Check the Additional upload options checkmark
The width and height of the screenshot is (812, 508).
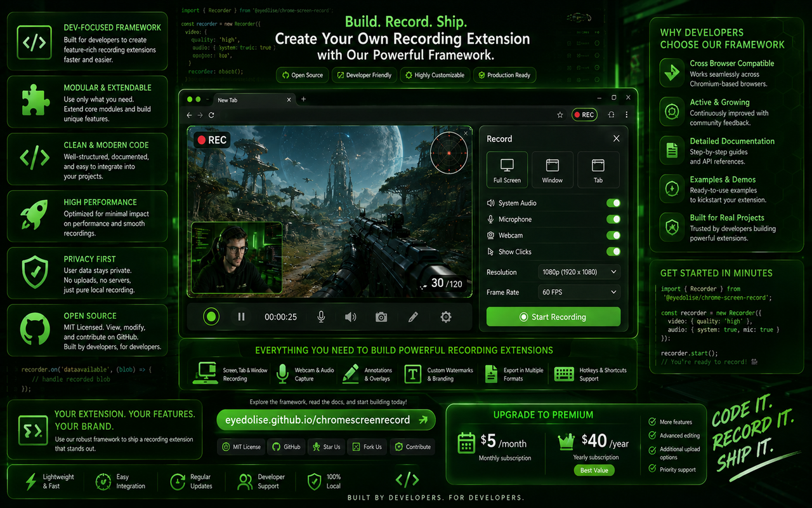[652, 450]
